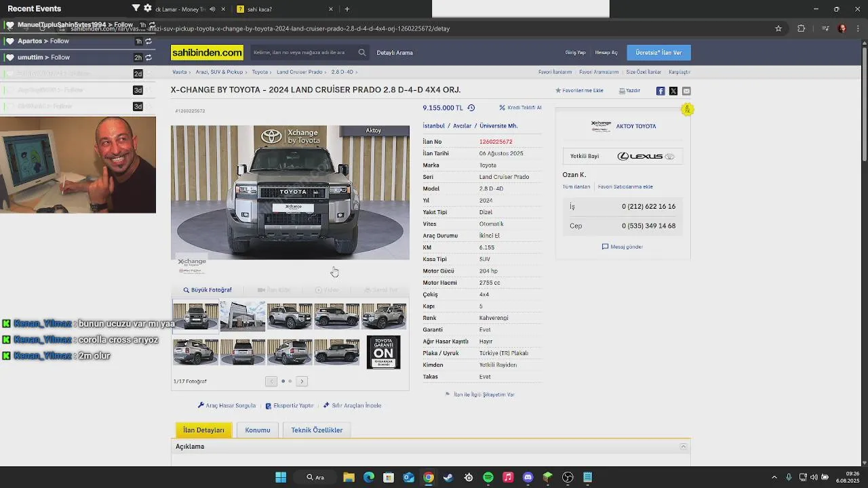
Task: Click Yazdır print link
Action: 629,91
